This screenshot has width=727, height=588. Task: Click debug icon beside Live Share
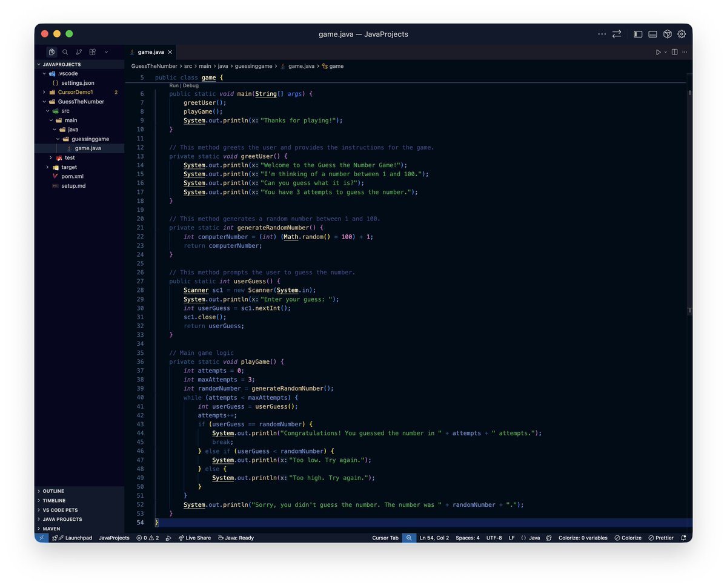(x=168, y=538)
